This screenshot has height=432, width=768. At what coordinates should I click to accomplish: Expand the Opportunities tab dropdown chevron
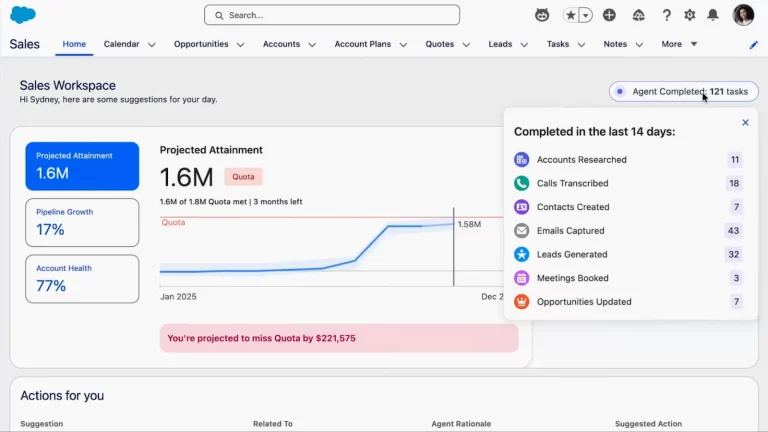240,45
